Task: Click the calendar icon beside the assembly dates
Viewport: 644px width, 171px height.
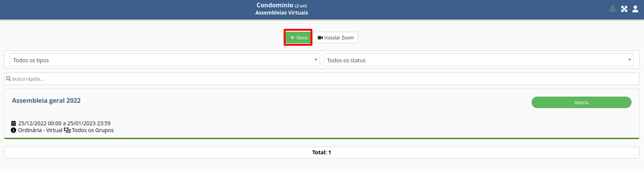Action: tap(13, 123)
